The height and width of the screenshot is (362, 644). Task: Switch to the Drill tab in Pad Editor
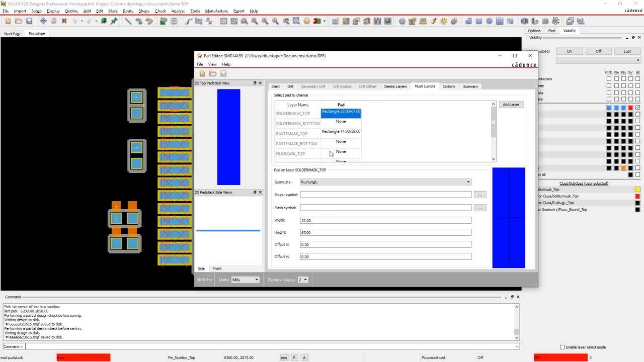click(289, 86)
